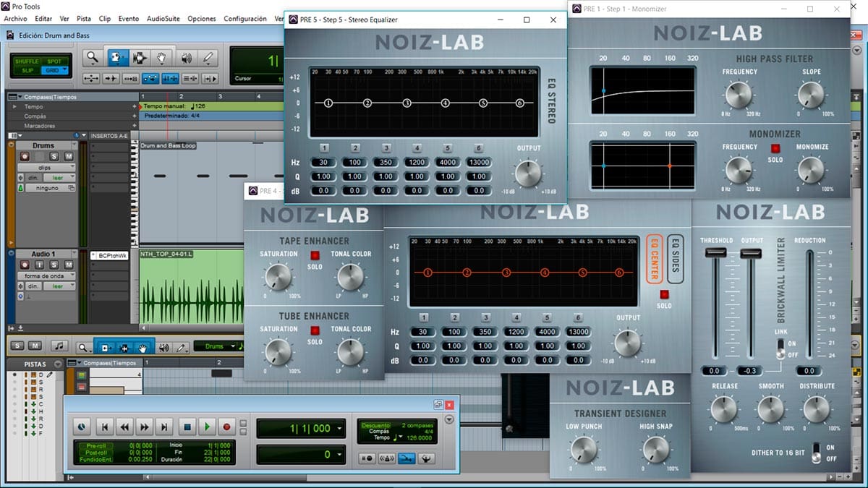Open Drums track automation mode 'leer' dropdown
The height and width of the screenshot is (488, 868).
point(59,178)
